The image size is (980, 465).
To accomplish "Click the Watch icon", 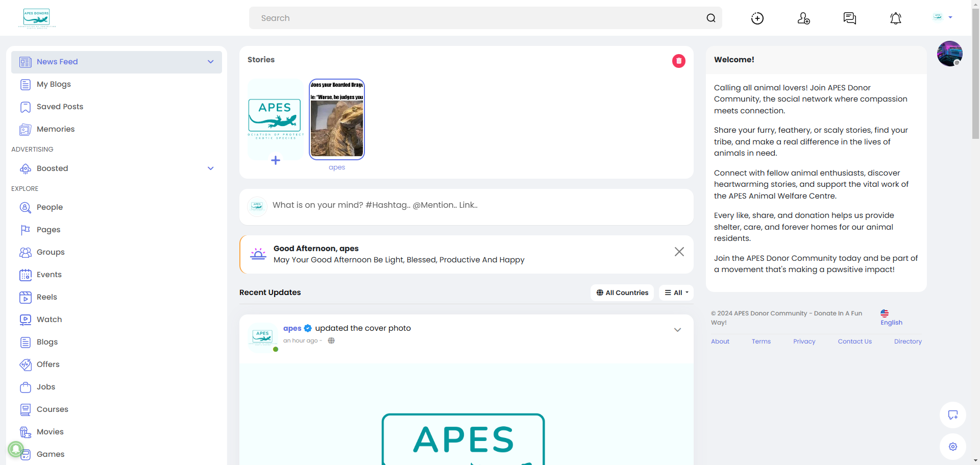I will [26, 320].
